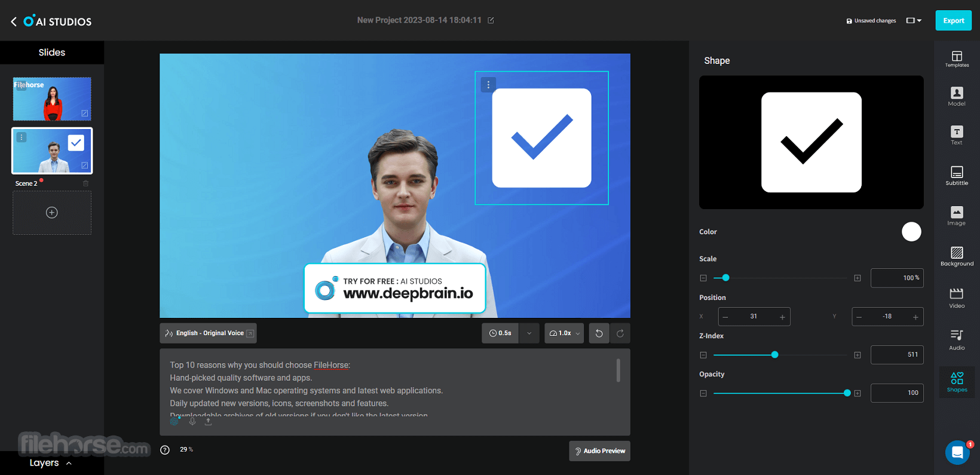Click the script text scrollbar
980x475 pixels.
(x=618, y=370)
